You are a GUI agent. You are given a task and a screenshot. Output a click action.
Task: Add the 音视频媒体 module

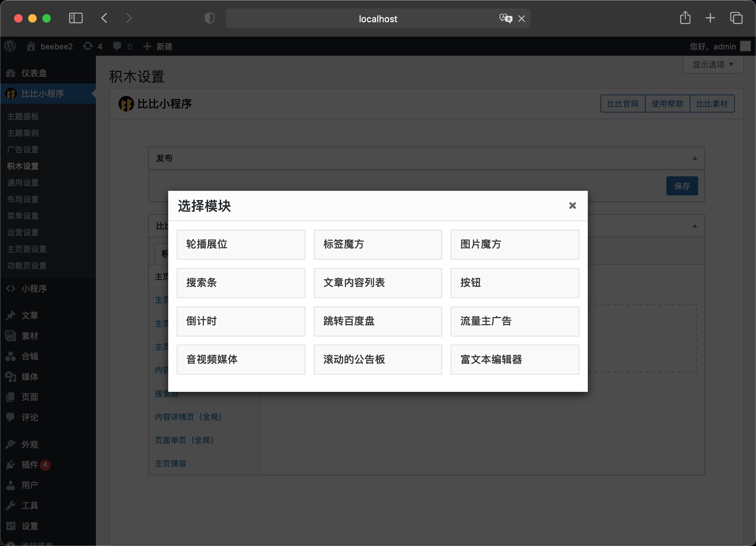(241, 359)
